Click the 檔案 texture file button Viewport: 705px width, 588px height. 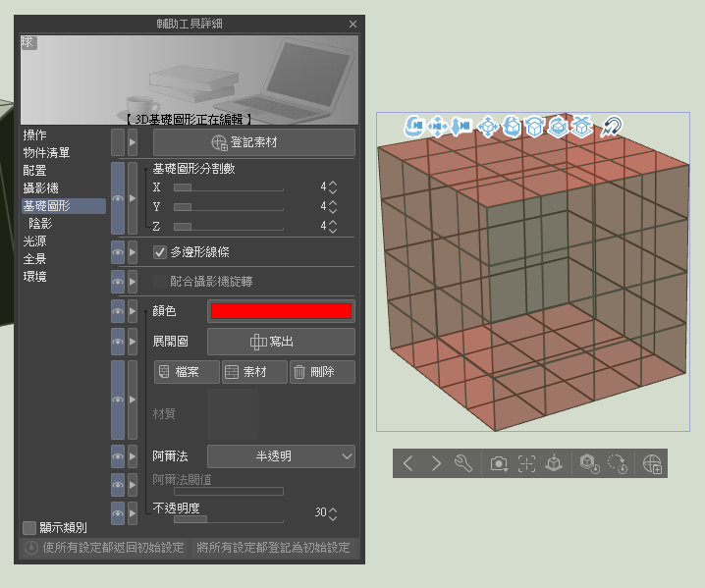(187, 372)
